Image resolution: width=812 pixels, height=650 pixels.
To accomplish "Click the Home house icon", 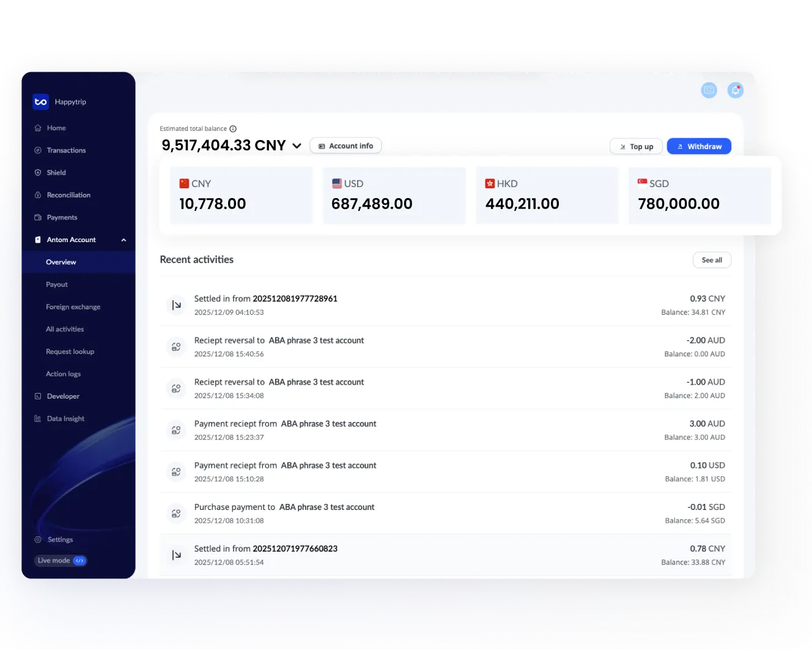I will 38,128.
